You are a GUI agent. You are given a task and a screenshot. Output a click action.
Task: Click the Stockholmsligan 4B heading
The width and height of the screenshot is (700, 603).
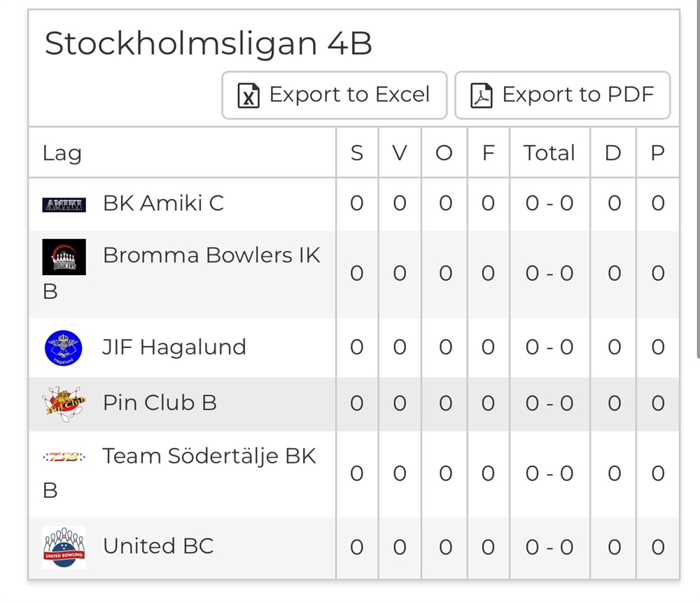(209, 43)
